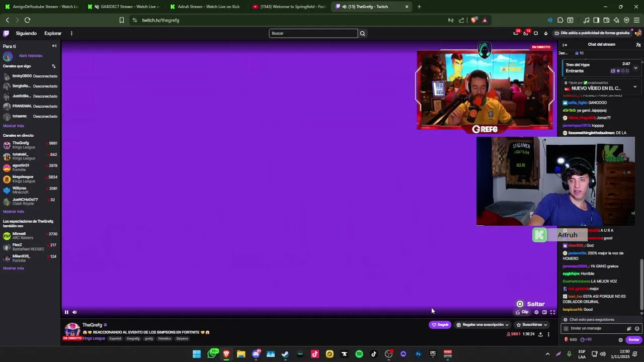The height and width of the screenshot is (362, 644).
Task: Open Spotify from the taskbar
Action: point(359,354)
